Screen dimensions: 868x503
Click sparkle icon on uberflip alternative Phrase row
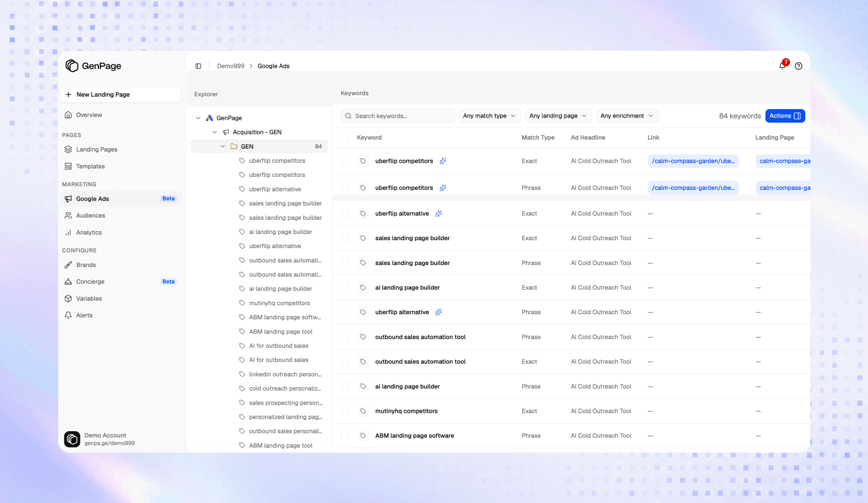coord(439,312)
